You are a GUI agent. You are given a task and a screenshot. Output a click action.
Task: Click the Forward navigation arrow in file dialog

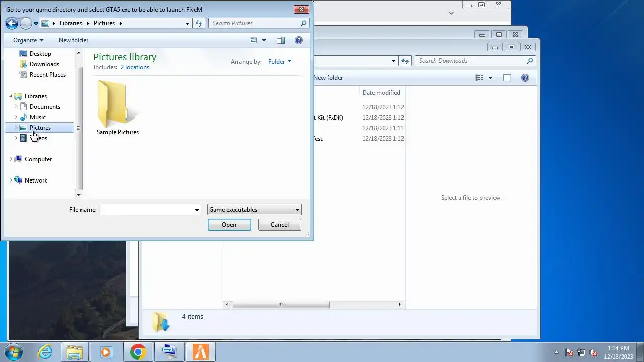pyautogui.click(x=26, y=23)
